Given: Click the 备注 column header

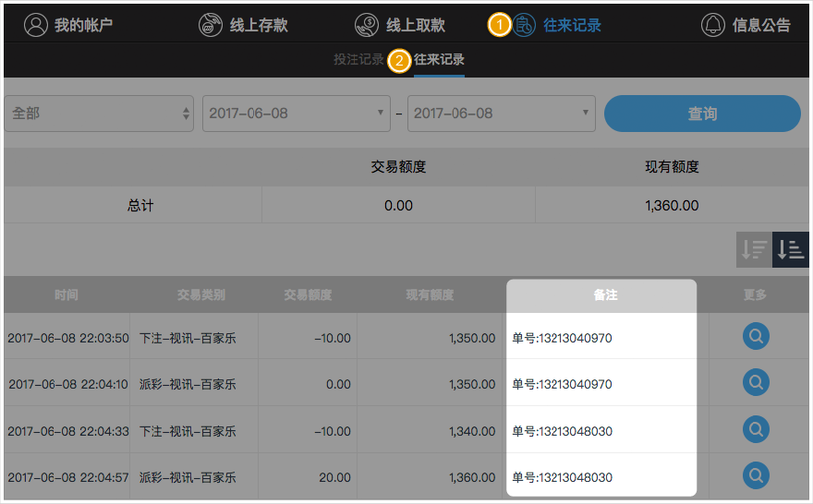Looking at the screenshot, I should (604, 295).
